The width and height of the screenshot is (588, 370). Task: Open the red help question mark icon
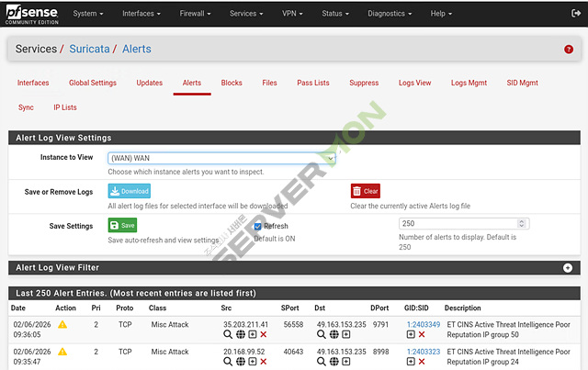(569, 49)
